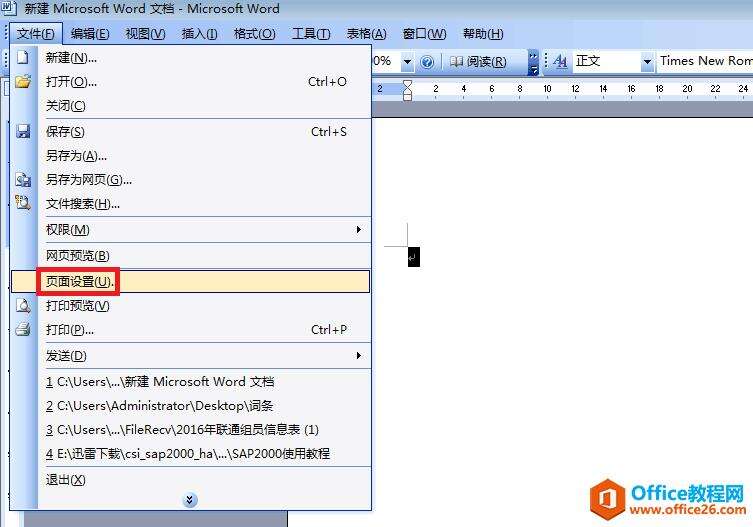Choose 关闭(C) menu entry

tap(190, 106)
